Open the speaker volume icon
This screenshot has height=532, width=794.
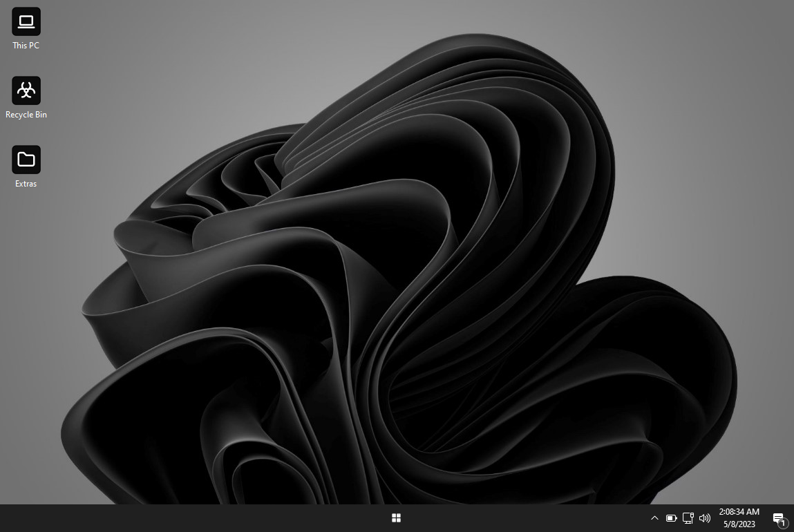pyautogui.click(x=704, y=517)
